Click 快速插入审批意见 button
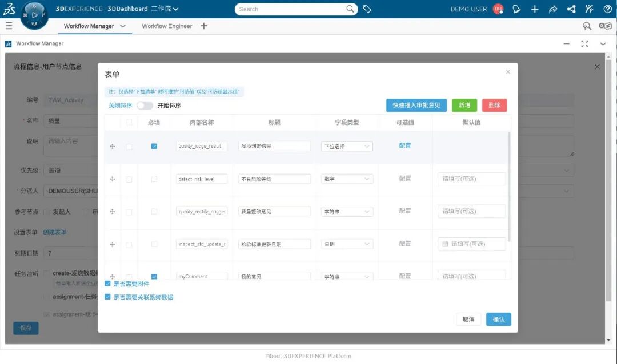617x364 pixels. [416, 105]
